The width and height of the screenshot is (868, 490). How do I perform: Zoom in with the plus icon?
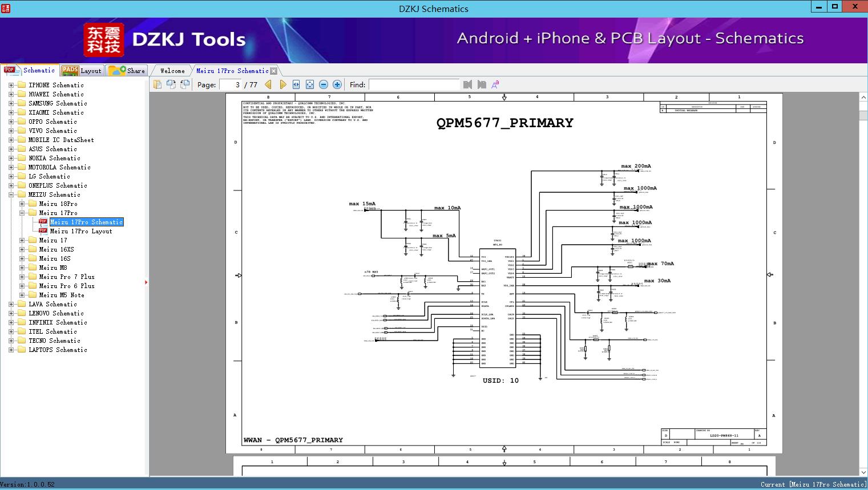coord(337,84)
